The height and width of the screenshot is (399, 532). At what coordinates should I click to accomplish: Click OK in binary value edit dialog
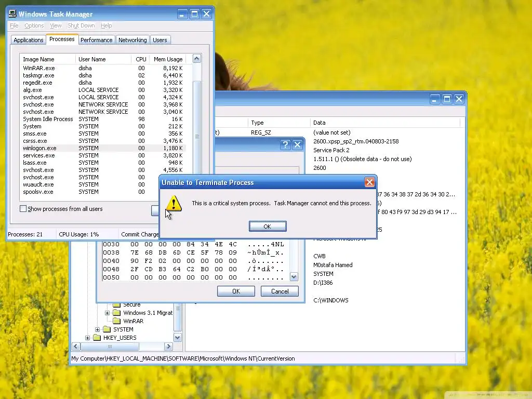click(236, 291)
